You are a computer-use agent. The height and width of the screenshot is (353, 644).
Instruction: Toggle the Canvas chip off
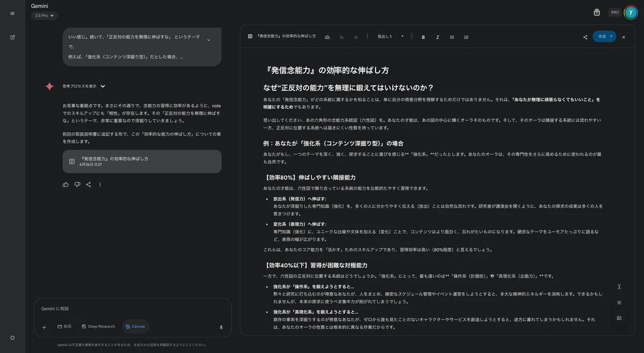[135, 327]
